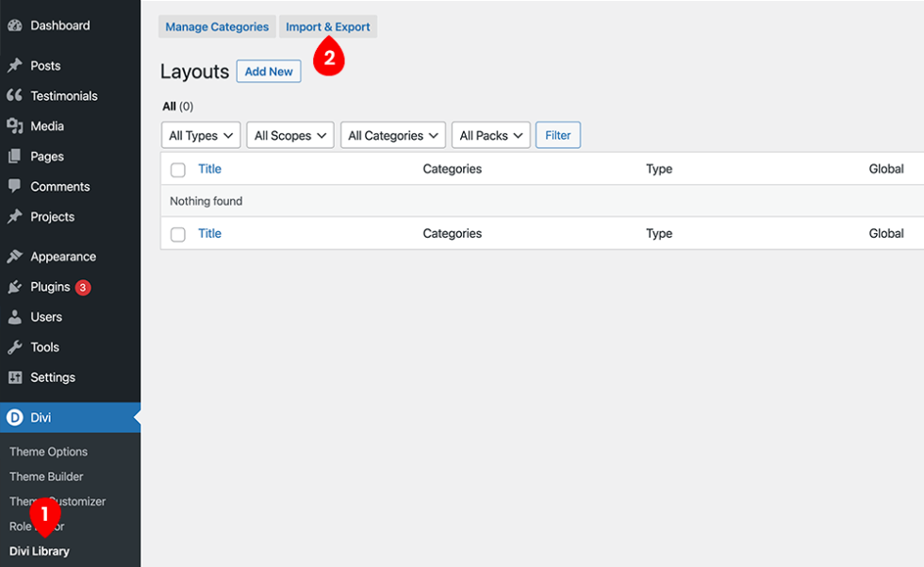Check the select-all box in table header
The image size is (924, 567).
click(x=178, y=170)
